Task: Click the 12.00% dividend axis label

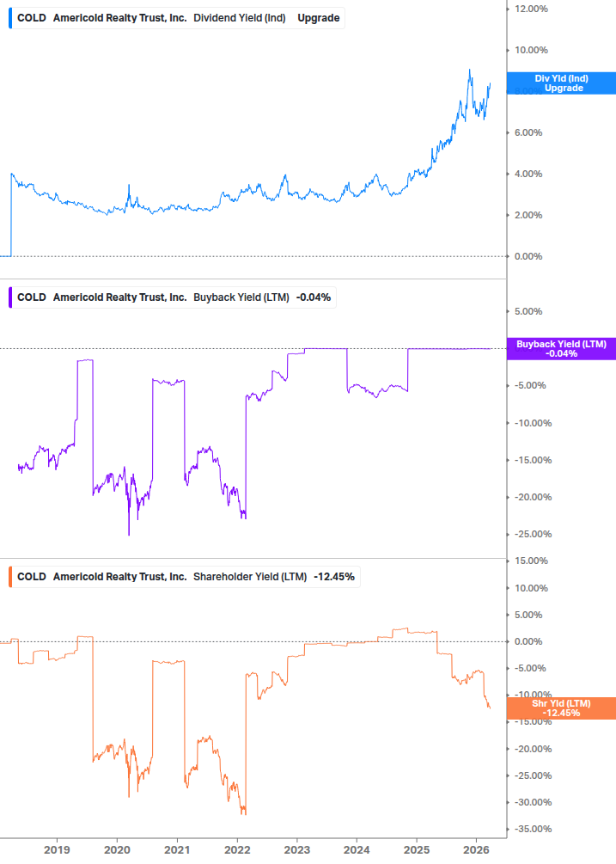Action: [531, 9]
